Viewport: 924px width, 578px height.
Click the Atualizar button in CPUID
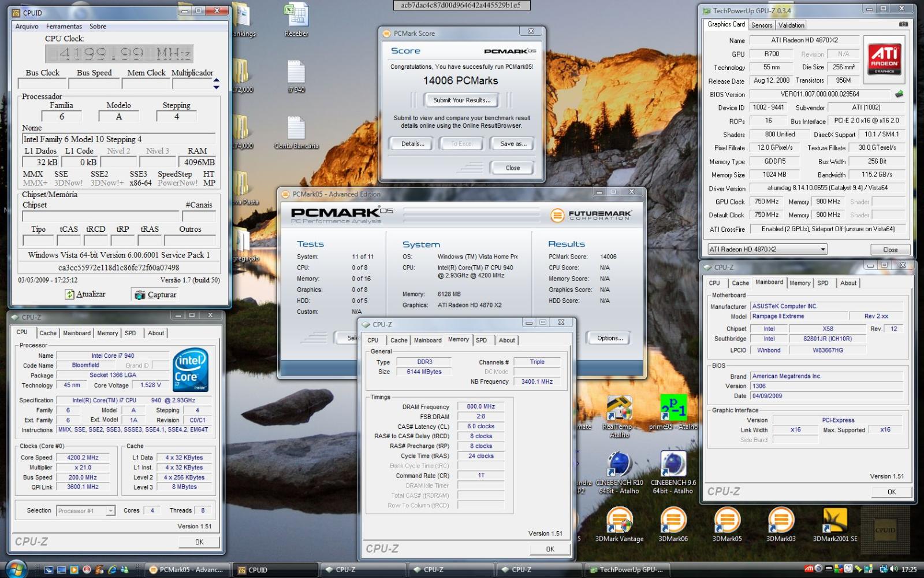pyautogui.click(x=85, y=294)
